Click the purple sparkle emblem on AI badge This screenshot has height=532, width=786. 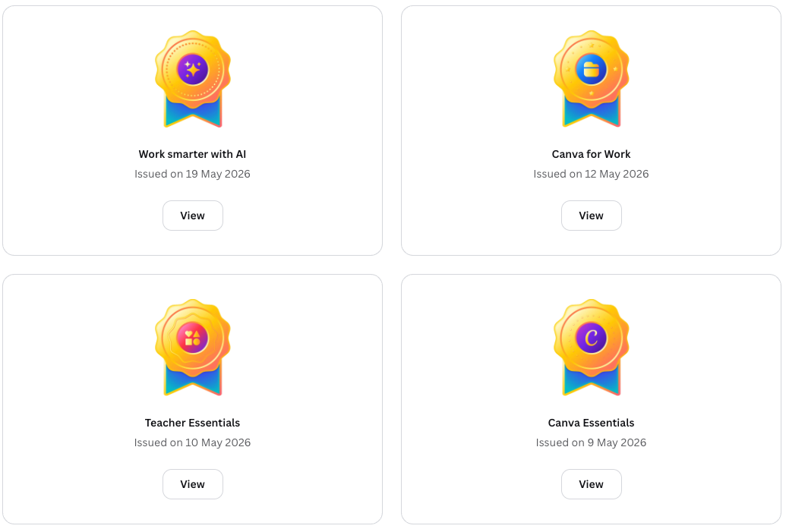tap(192, 69)
